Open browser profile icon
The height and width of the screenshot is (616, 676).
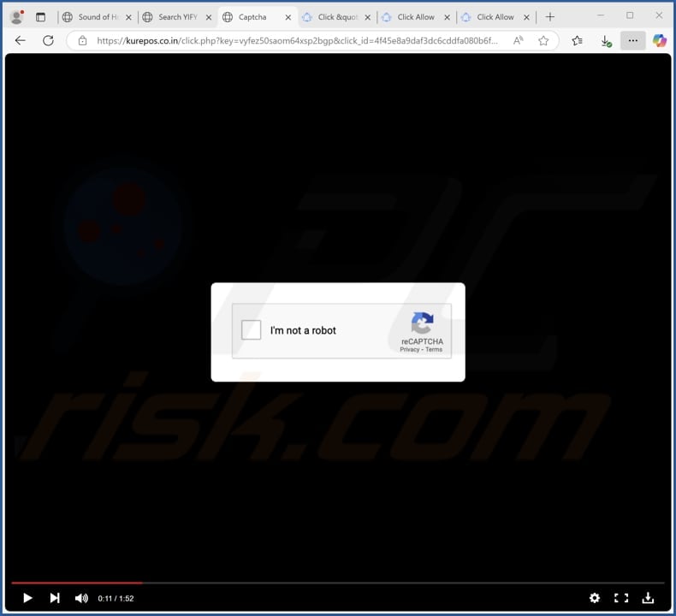click(17, 17)
